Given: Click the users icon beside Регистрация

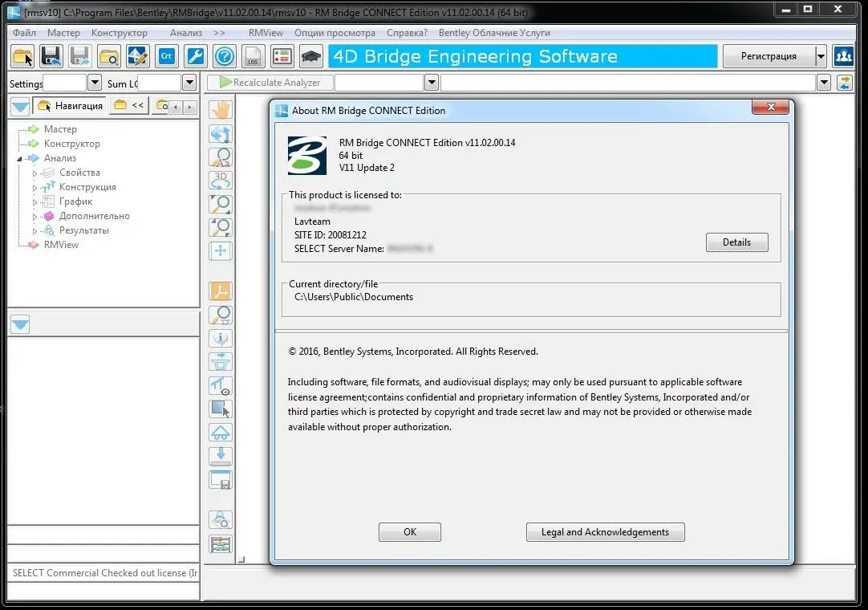Looking at the screenshot, I should click(x=843, y=56).
